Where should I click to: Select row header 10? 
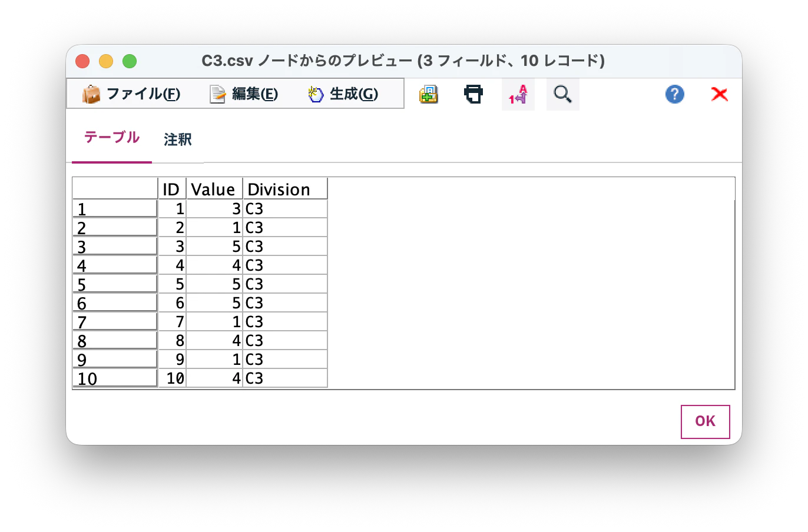(x=115, y=378)
